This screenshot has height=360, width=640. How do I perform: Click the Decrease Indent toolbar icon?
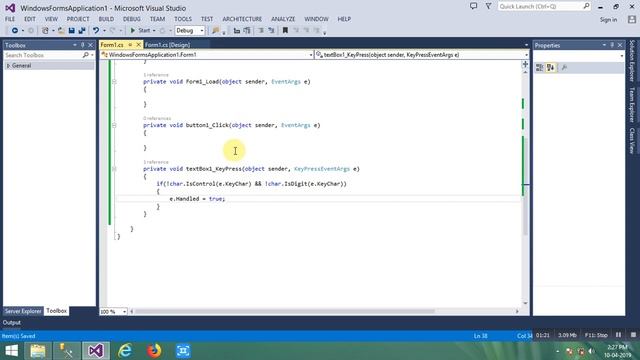237,31
